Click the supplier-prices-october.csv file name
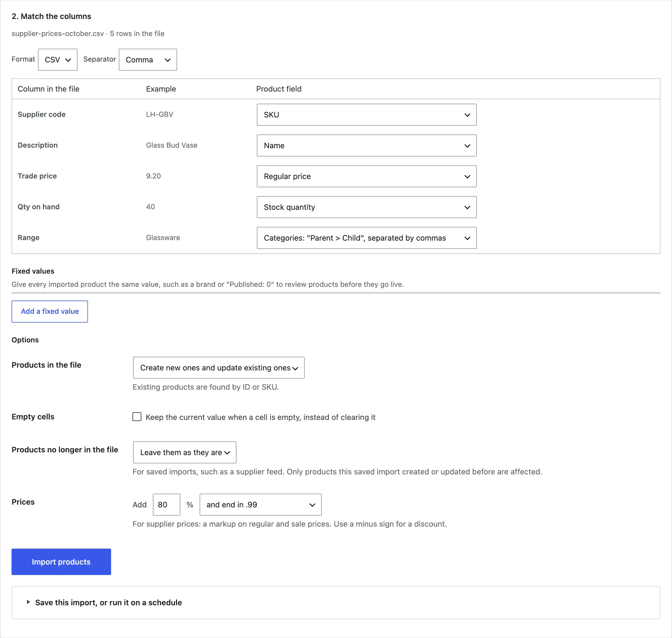Screen dimensions: 672x638 pos(57,33)
